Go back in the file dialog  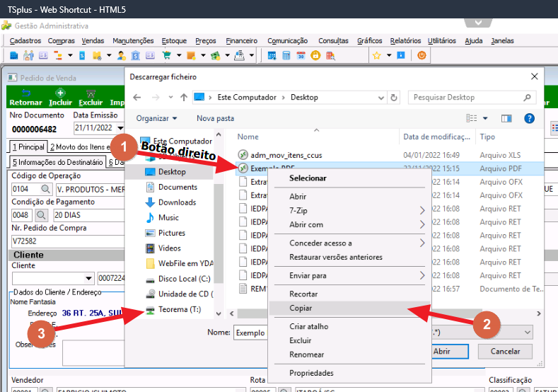[x=137, y=97]
